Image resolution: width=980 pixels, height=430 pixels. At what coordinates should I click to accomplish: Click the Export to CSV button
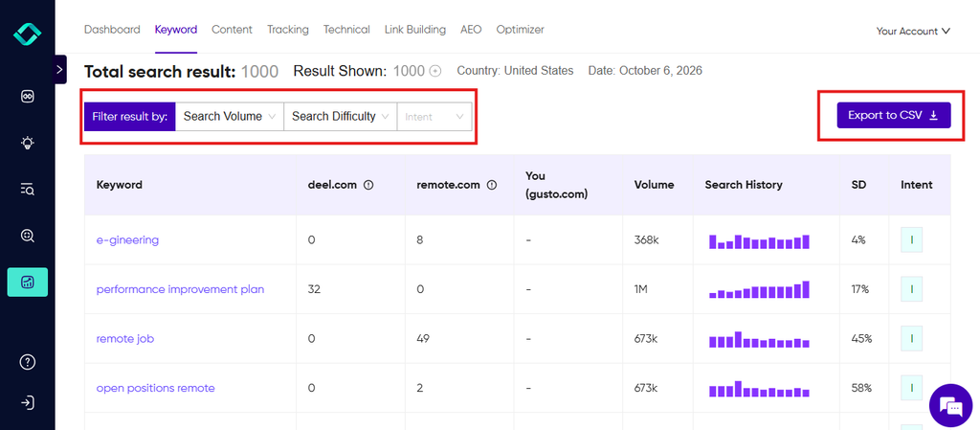tap(894, 116)
